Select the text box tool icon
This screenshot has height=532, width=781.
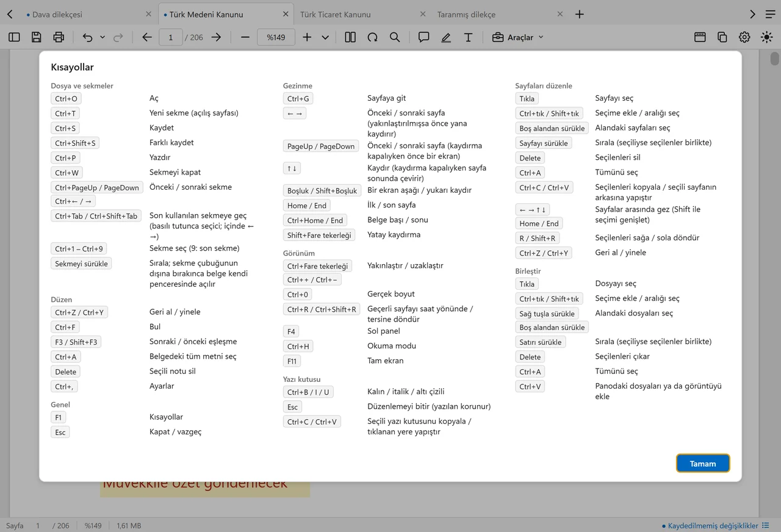(x=468, y=37)
